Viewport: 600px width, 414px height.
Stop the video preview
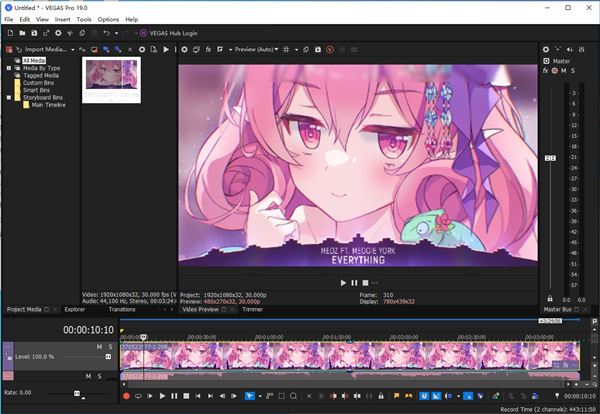pyautogui.click(x=365, y=283)
